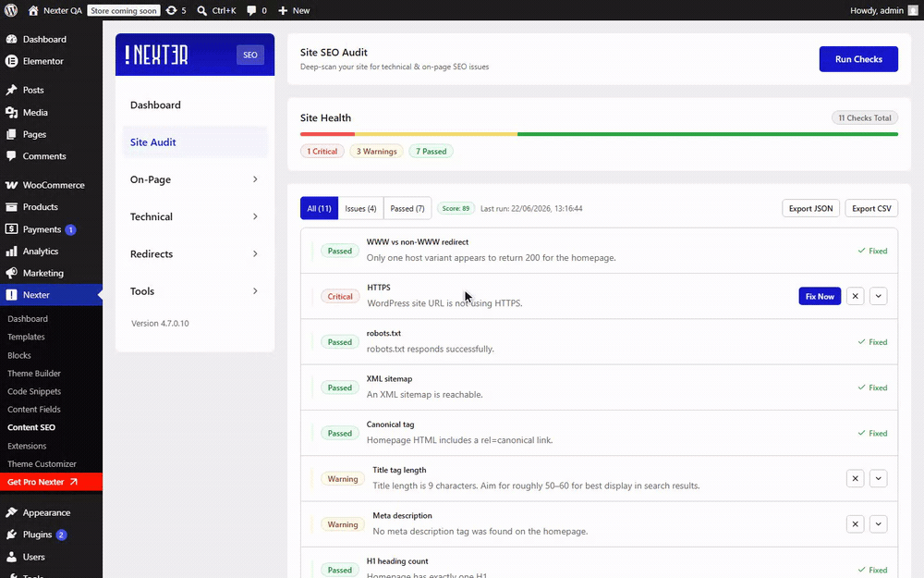Click the Elementor icon in sidebar
Viewport: 924px width, 578px height.
click(11, 61)
